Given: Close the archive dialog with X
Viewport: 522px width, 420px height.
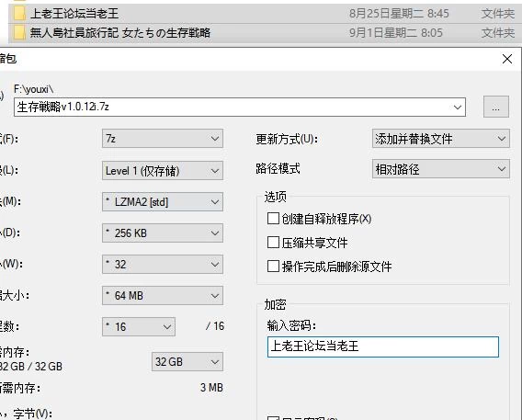Looking at the screenshot, I should click(507, 59).
